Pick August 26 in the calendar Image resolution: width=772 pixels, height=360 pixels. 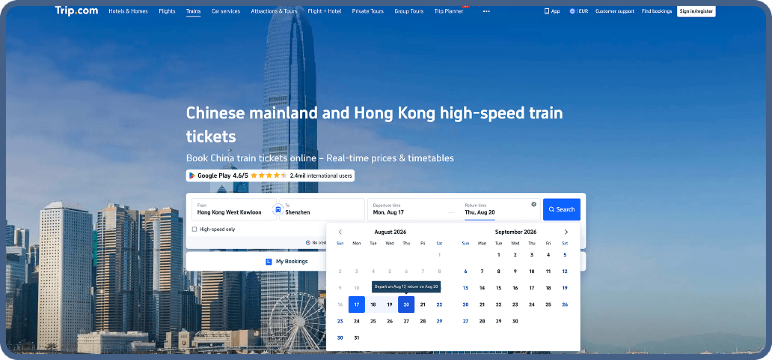(x=389, y=321)
